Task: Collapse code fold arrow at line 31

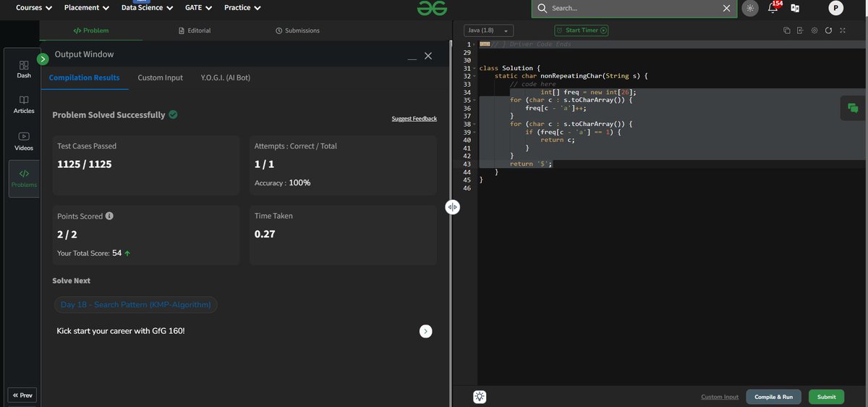Action: tap(475, 68)
